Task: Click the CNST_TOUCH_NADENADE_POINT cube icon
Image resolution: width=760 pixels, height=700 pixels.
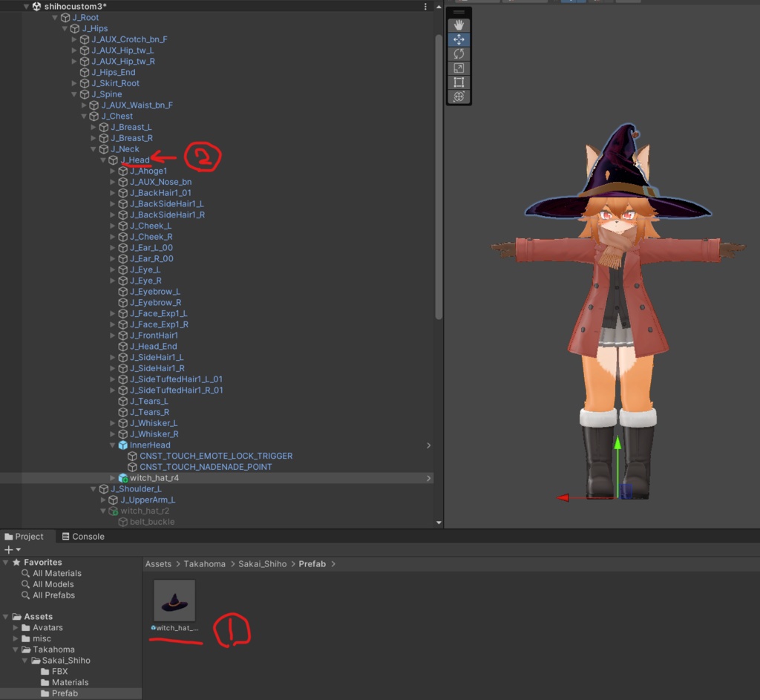Action: pyautogui.click(x=132, y=467)
